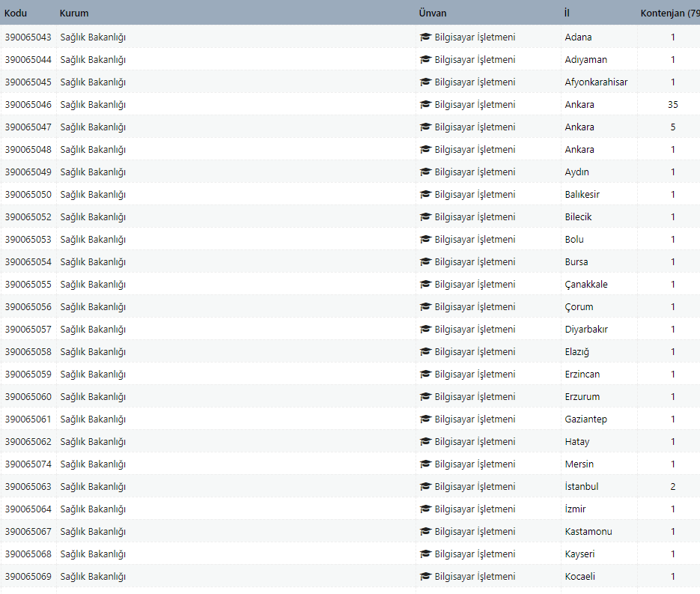Screen dimensions: 700x594
Task: Click Ankara cell in row 390065048
Action: [x=579, y=150]
